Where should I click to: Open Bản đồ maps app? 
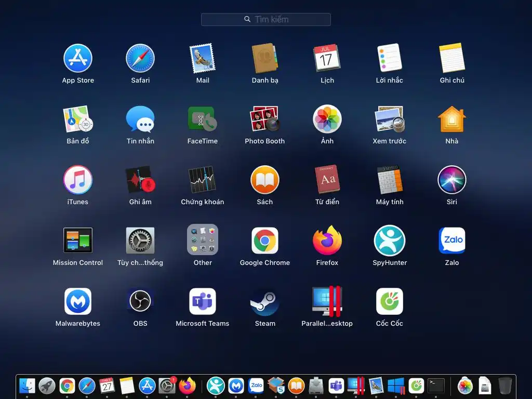coord(78,119)
